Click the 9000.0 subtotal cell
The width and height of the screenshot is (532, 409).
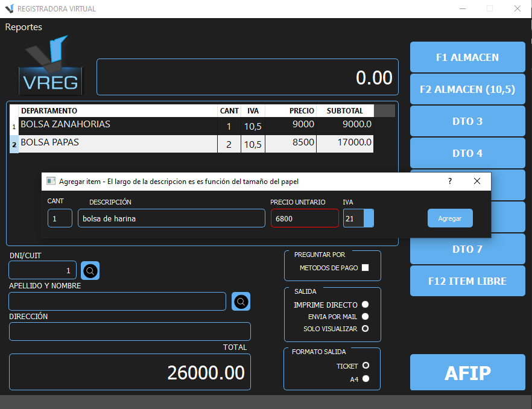click(345, 126)
